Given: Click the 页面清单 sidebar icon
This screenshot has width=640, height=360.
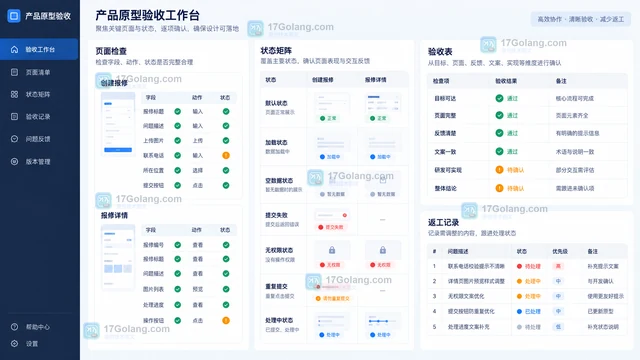Looking at the screenshot, I should coord(14,72).
